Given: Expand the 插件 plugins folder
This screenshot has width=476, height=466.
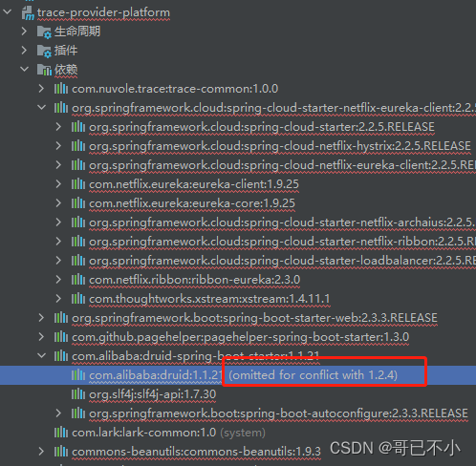Looking at the screenshot, I should click(x=24, y=51).
